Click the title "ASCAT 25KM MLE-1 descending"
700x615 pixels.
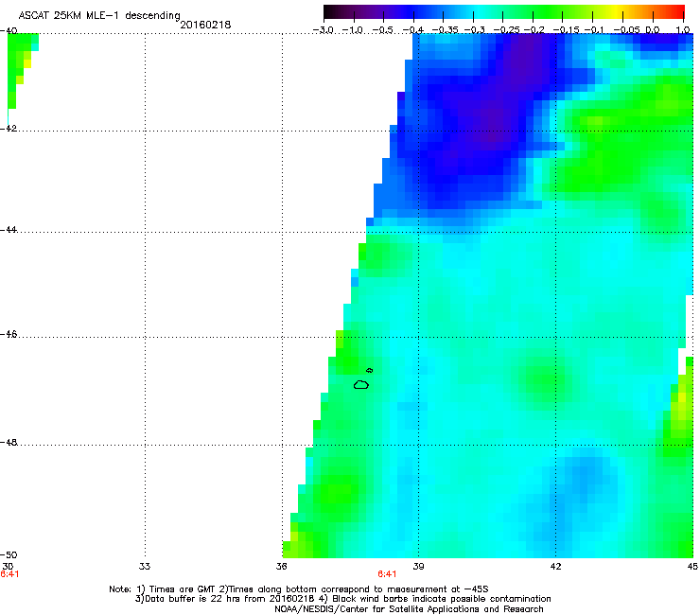click(x=99, y=16)
